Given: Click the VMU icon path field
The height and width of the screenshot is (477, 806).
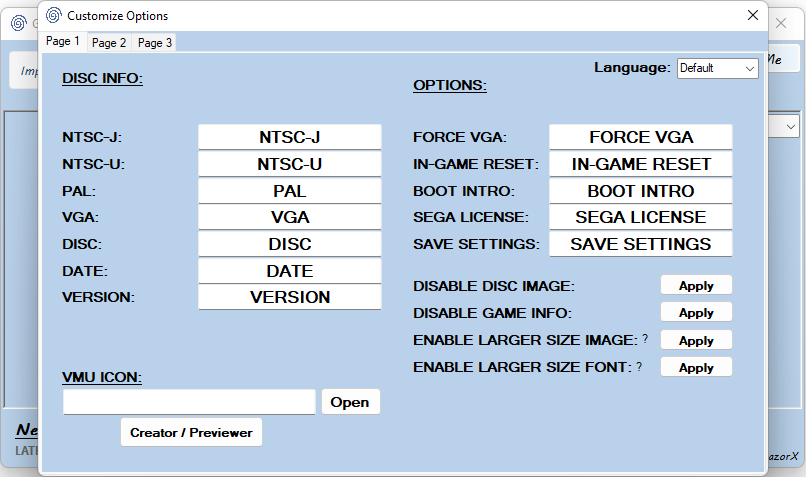Looking at the screenshot, I should click(x=189, y=402).
